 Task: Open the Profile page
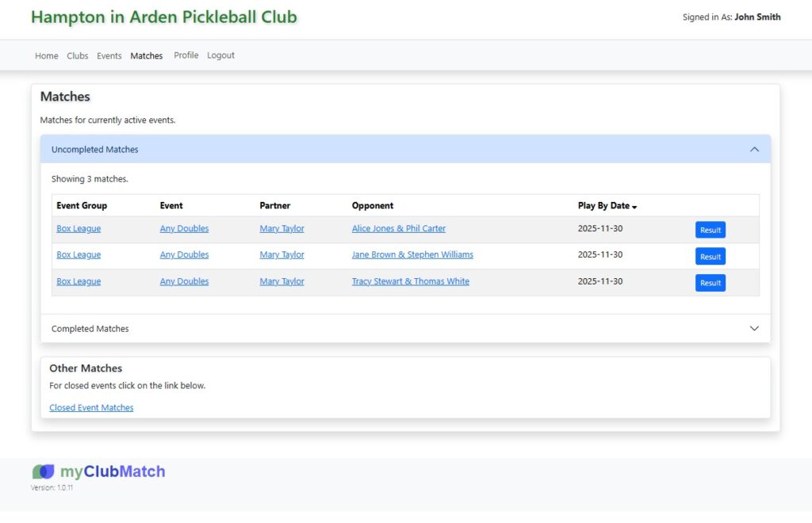(186, 55)
